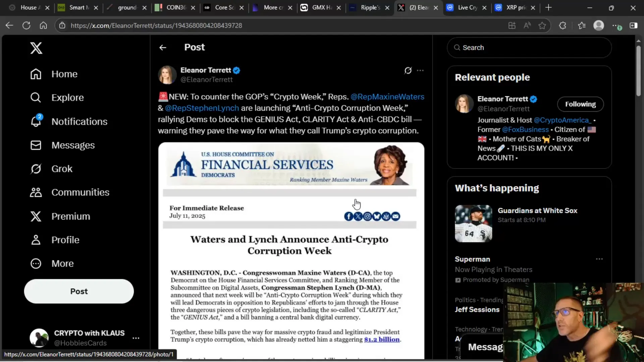644x362 pixels.
Task: Click Following button for Eleanor Terrett
Action: pyautogui.click(x=580, y=104)
